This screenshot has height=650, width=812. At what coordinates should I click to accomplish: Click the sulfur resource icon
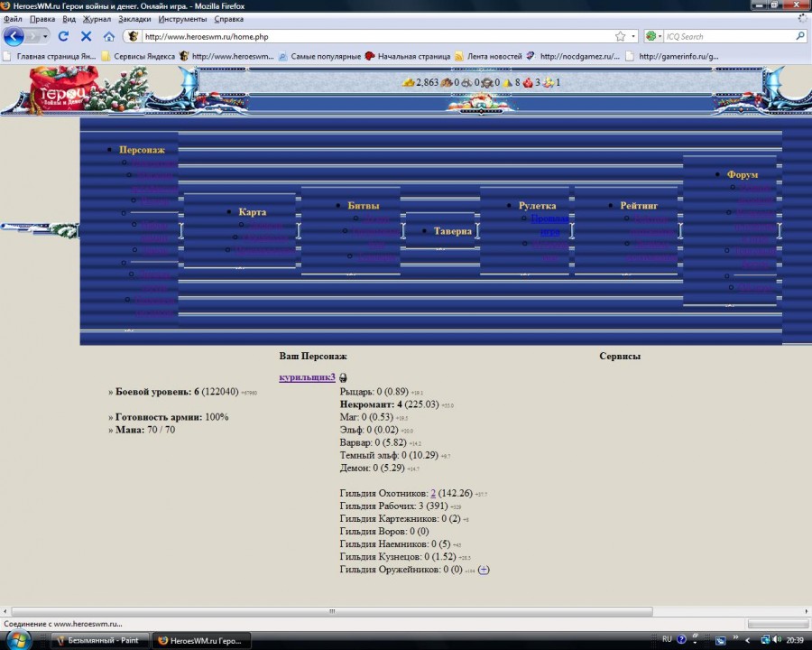click(507, 82)
